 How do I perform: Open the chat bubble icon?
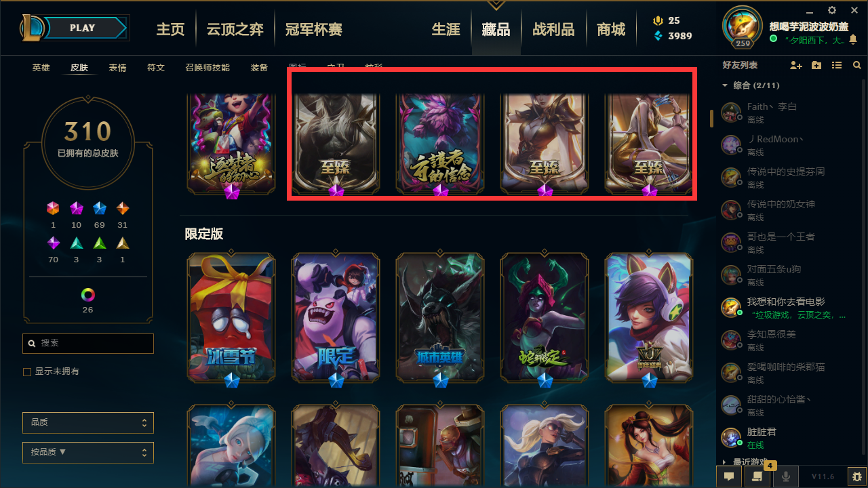tap(729, 476)
